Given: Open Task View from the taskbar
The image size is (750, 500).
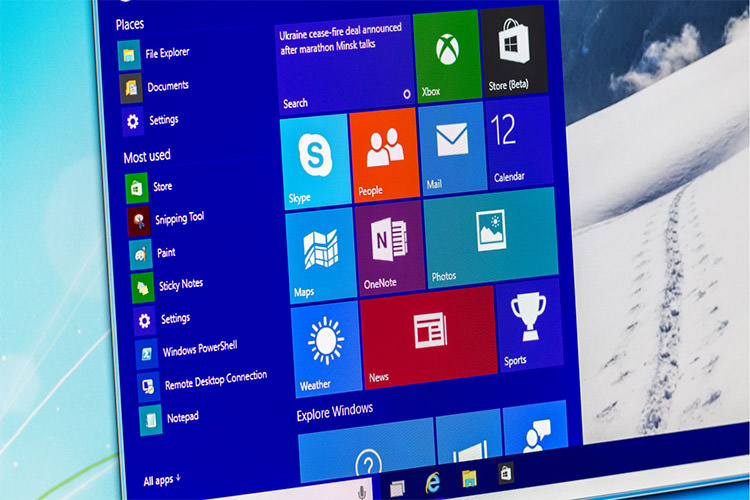Looking at the screenshot, I should tap(397, 489).
